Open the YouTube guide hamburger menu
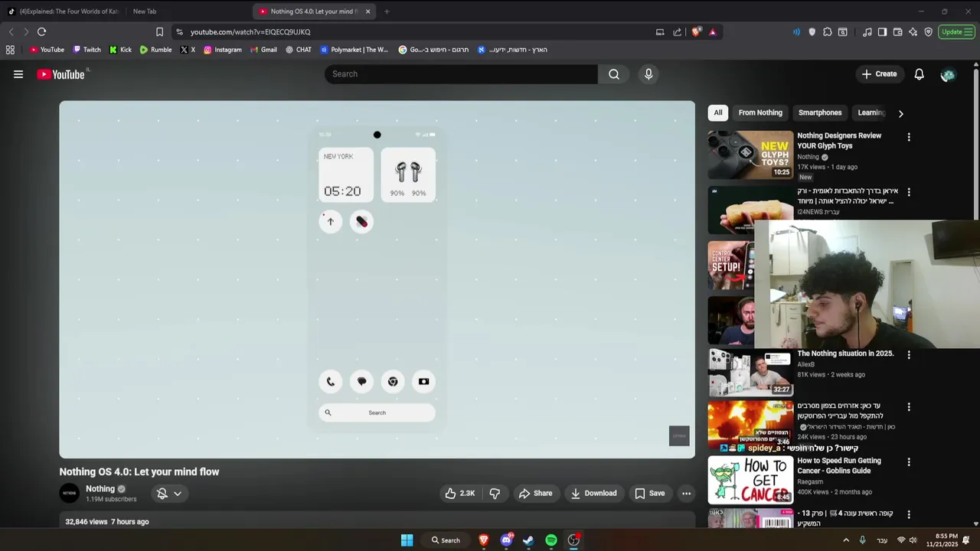The image size is (980, 551). (18, 74)
